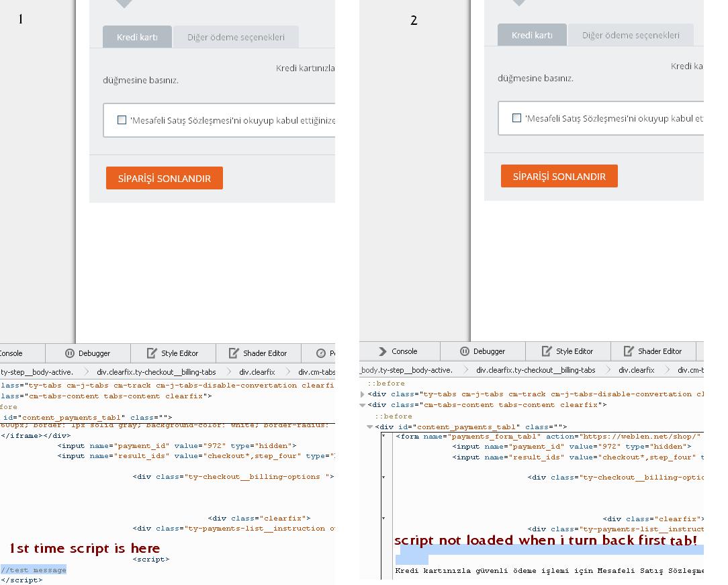Click the result_ids input line in screenshot 1
This screenshot has width=728, height=585.
click(x=196, y=456)
